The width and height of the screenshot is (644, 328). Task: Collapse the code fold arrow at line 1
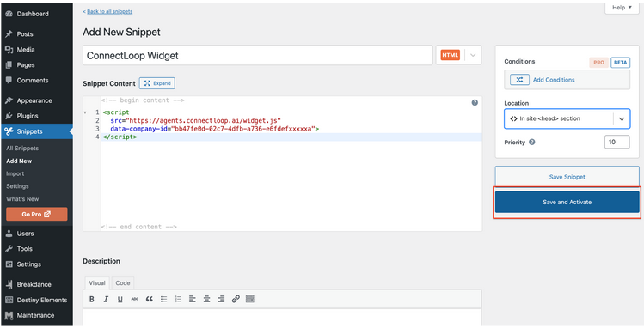click(x=85, y=112)
